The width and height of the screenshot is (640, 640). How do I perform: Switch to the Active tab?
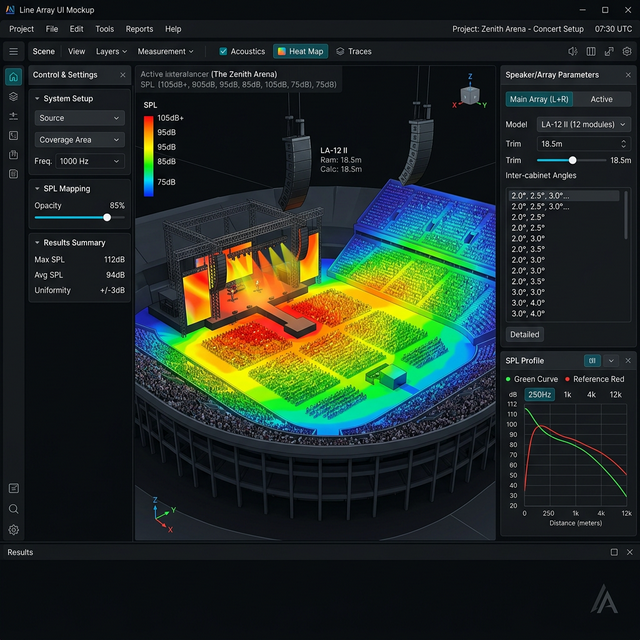pyautogui.click(x=601, y=99)
